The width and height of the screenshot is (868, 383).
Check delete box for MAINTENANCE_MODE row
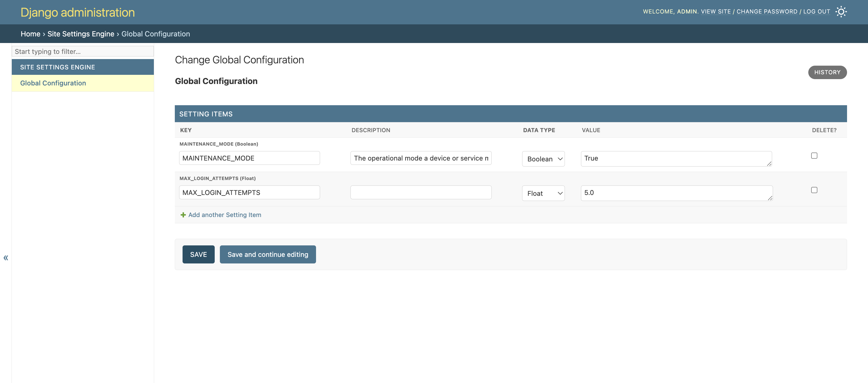[x=814, y=155]
